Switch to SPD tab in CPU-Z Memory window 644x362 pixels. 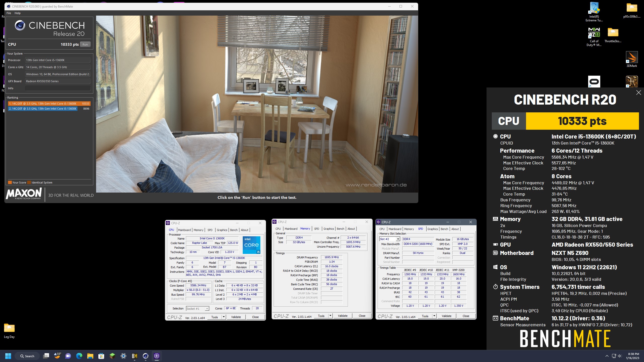(316, 229)
